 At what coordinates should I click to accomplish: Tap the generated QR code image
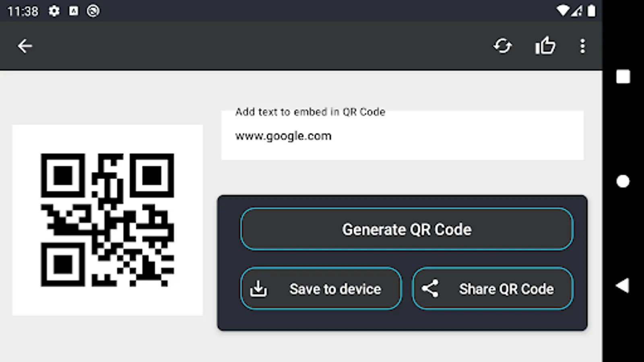click(x=107, y=220)
